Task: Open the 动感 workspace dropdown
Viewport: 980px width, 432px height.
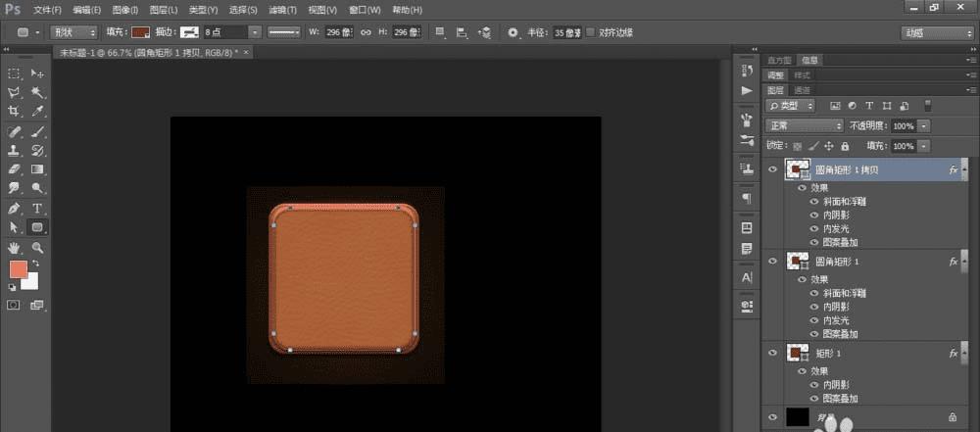Action: click(935, 32)
